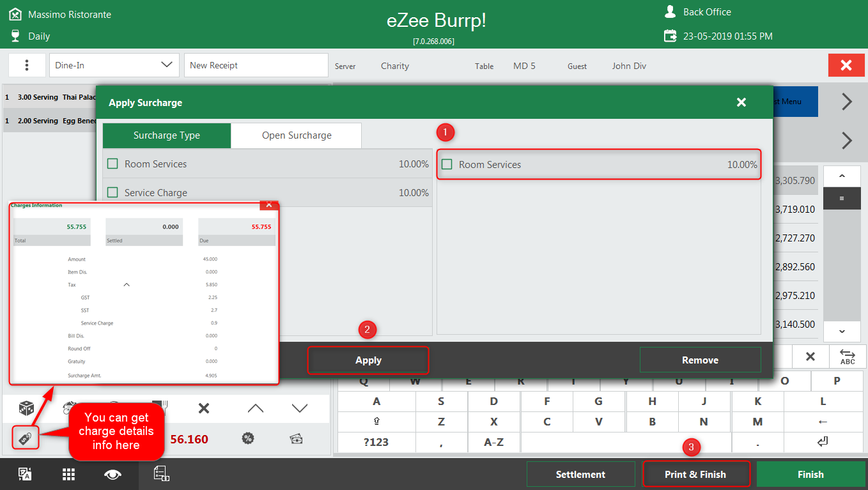Open the Settlement screen

pos(580,475)
